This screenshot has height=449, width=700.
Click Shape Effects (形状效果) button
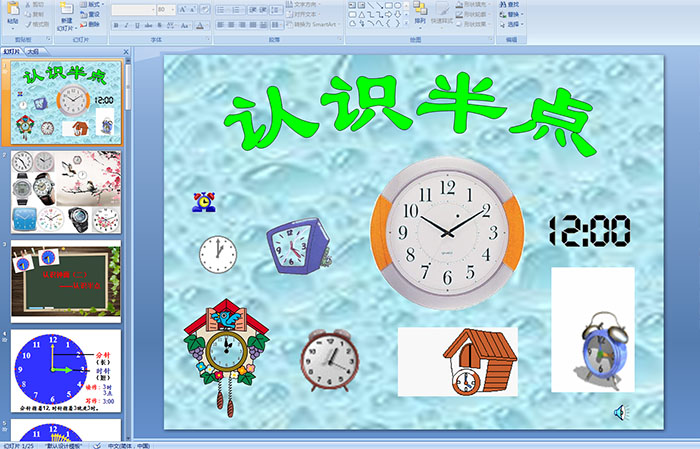(475, 24)
